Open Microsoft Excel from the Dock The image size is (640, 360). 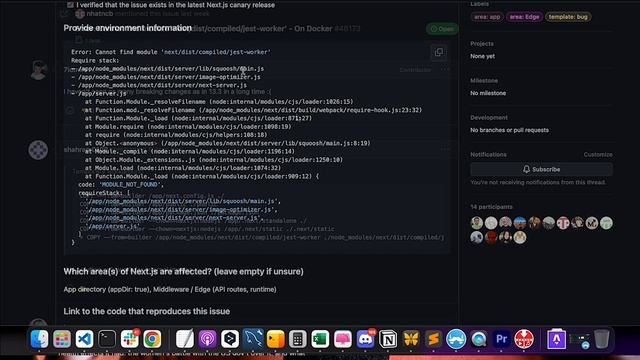pos(320,339)
